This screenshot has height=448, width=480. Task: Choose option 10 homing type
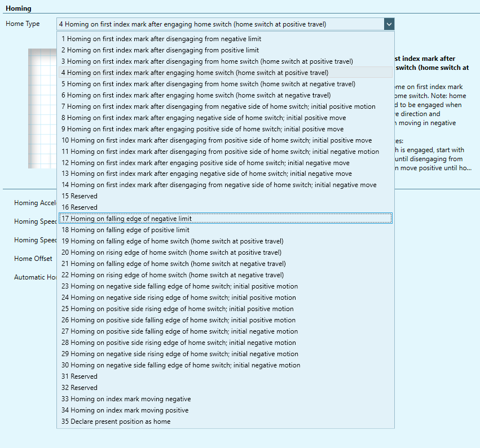pyautogui.click(x=225, y=140)
